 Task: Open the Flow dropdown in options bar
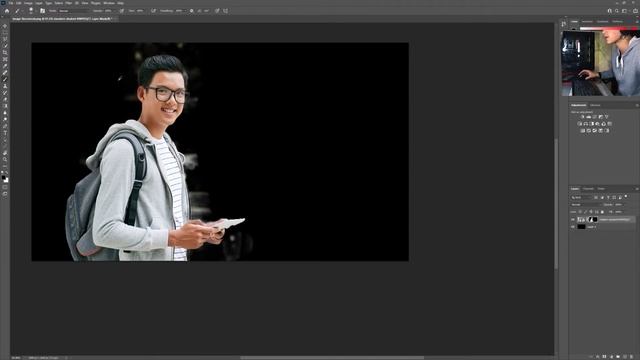[x=145, y=11]
